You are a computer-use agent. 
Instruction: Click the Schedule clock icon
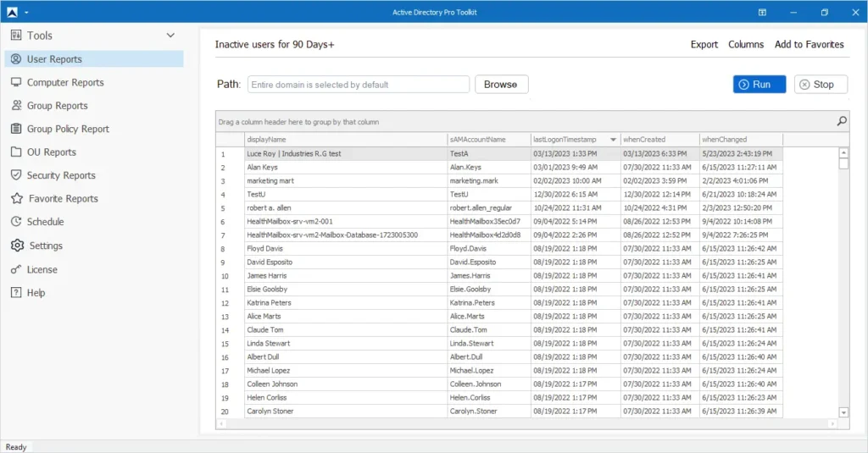[16, 221]
